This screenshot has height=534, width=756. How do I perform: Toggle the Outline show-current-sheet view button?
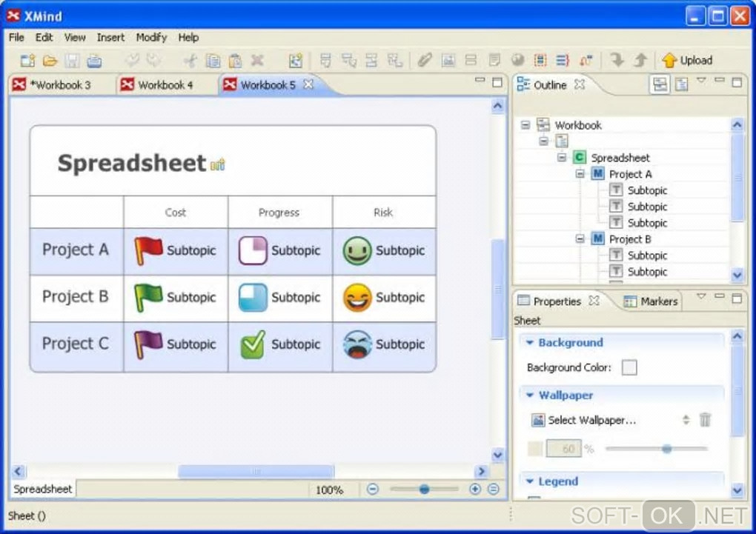[682, 85]
